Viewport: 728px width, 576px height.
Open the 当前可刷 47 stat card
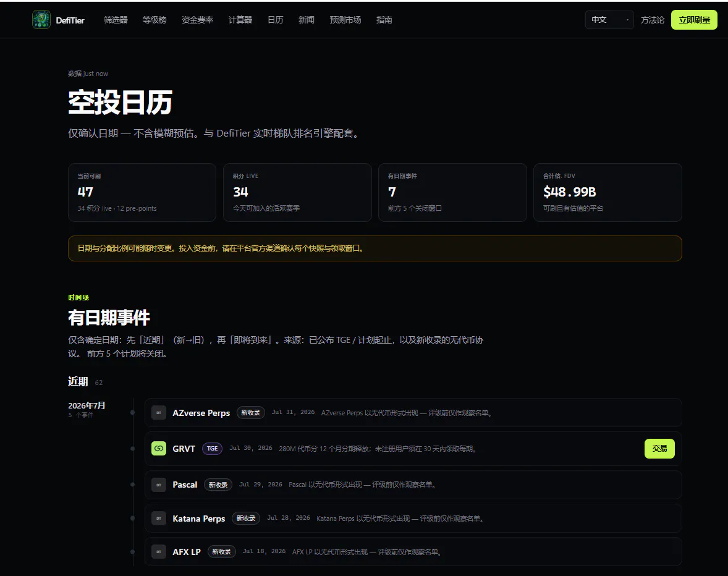[x=142, y=192]
